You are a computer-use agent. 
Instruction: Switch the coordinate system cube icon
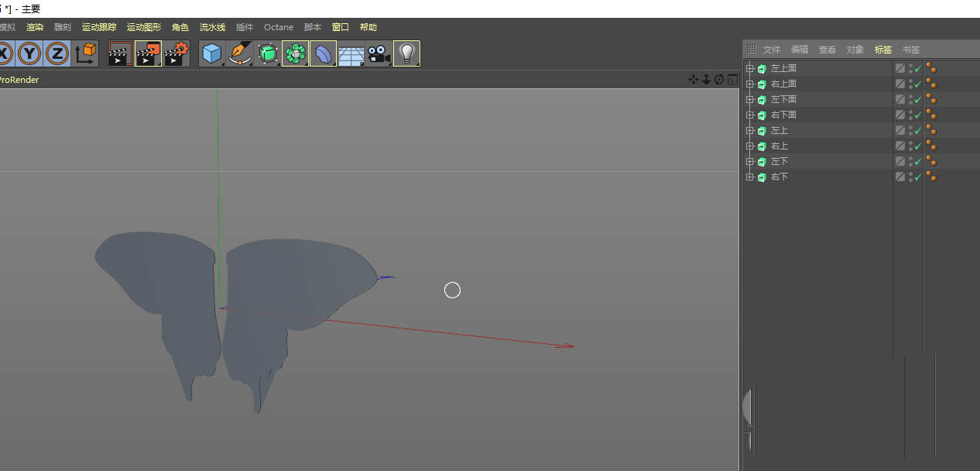(x=86, y=53)
